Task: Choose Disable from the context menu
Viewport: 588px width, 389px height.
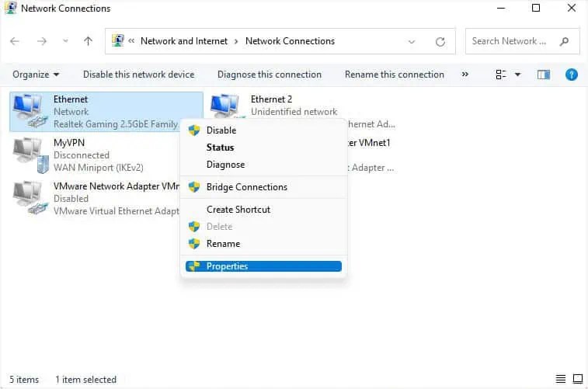Action: click(263, 130)
